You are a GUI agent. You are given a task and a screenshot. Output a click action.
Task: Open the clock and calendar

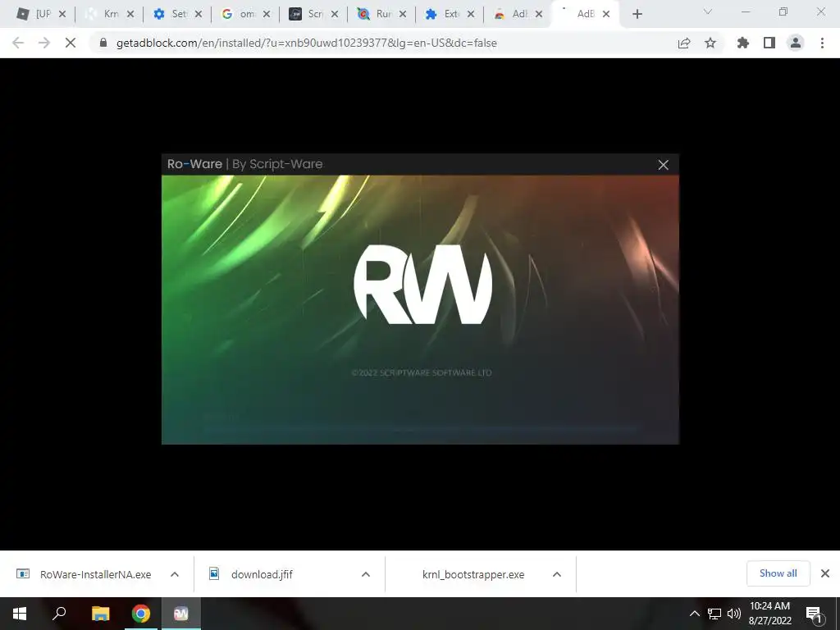pyautogui.click(x=769, y=614)
